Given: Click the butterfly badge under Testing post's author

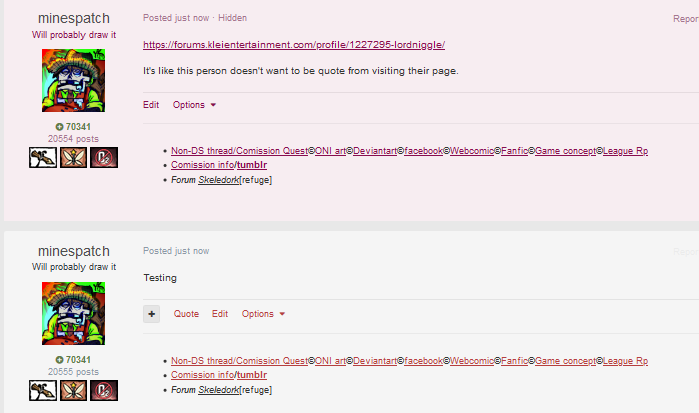Looking at the screenshot, I should (x=73, y=390).
